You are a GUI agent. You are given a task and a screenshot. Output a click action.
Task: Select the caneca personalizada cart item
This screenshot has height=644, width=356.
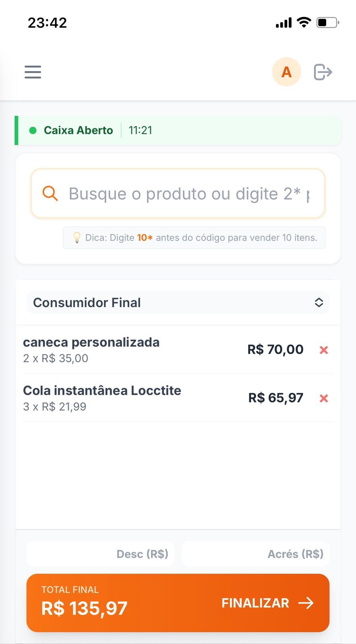click(121, 349)
